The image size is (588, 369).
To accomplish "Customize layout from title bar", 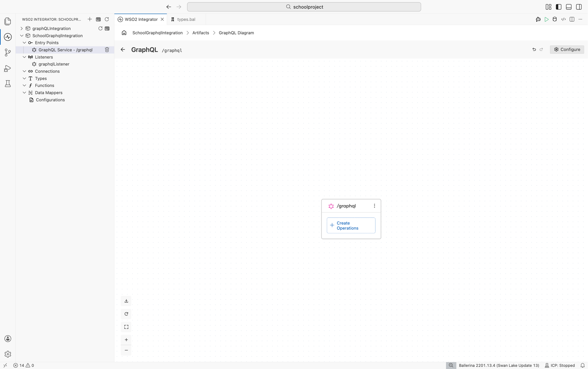I will click(548, 7).
